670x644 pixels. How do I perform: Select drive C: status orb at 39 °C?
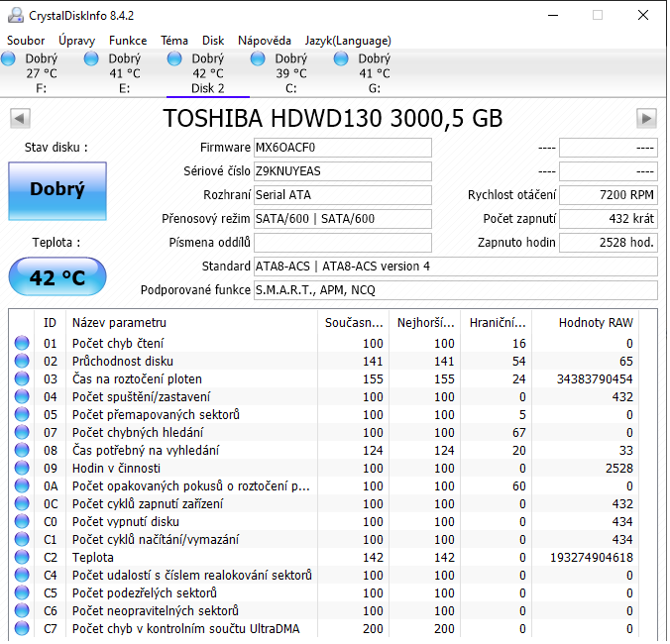[259, 59]
